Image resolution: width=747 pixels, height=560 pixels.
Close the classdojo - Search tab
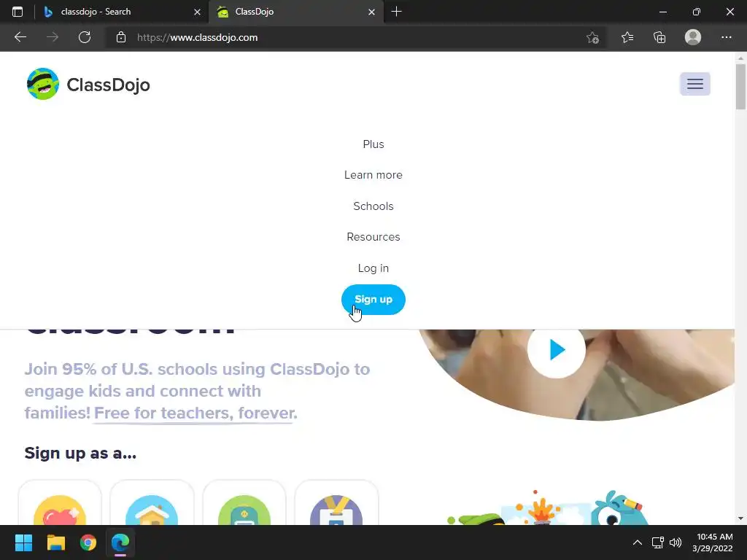197,12
